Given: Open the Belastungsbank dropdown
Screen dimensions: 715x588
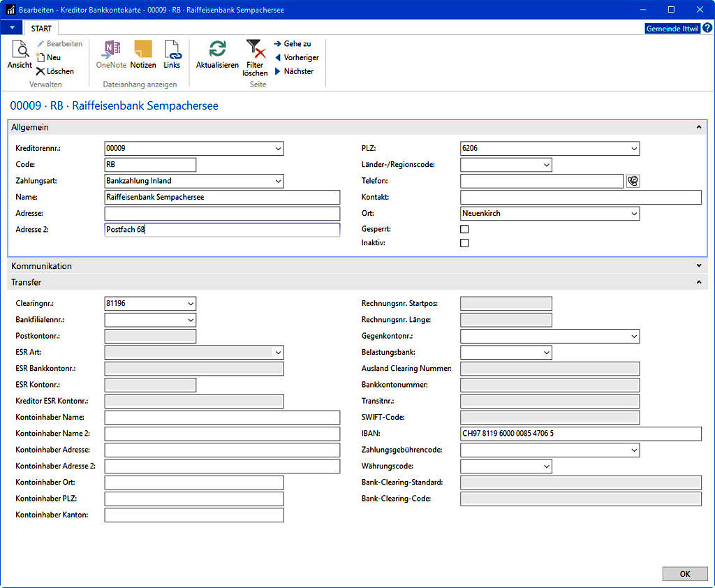Looking at the screenshot, I should coord(546,352).
